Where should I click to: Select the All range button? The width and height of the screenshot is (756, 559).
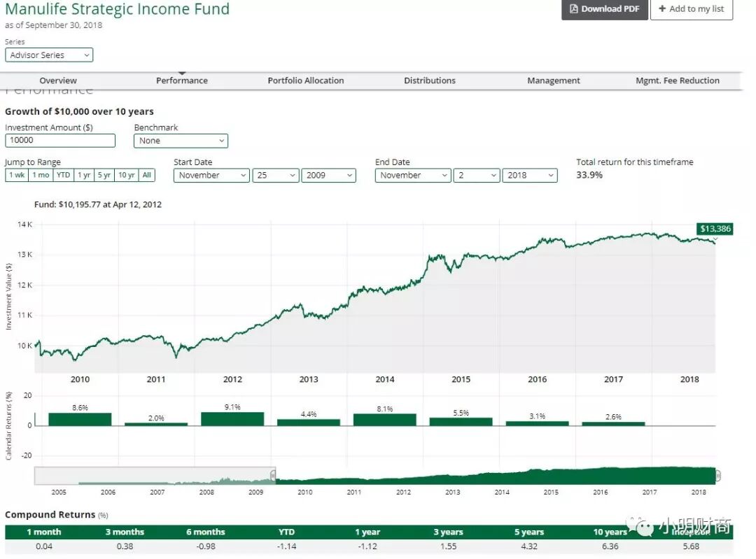click(x=147, y=175)
